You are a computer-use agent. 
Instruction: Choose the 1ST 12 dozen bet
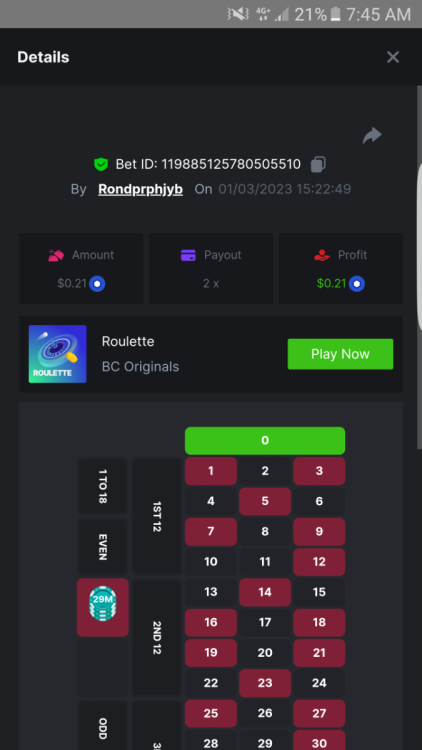156,517
